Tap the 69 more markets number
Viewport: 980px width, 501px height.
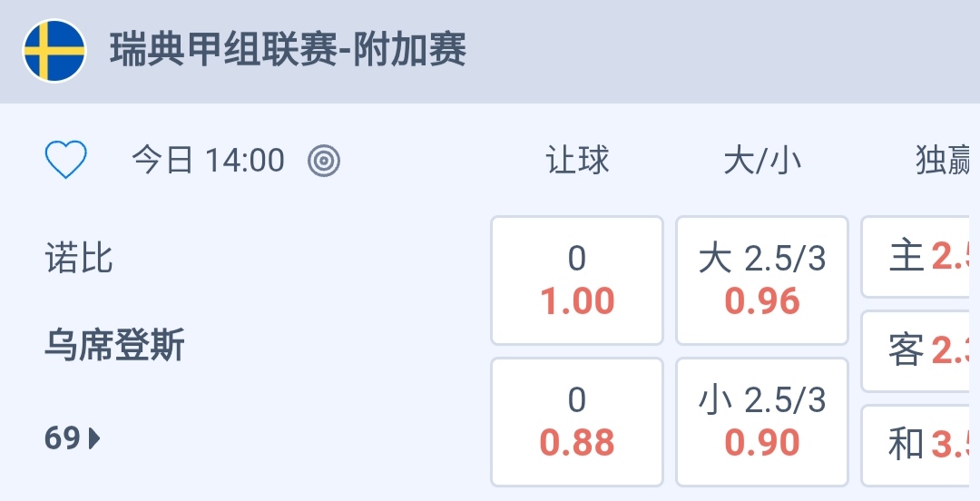pyautogui.click(x=63, y=439)
